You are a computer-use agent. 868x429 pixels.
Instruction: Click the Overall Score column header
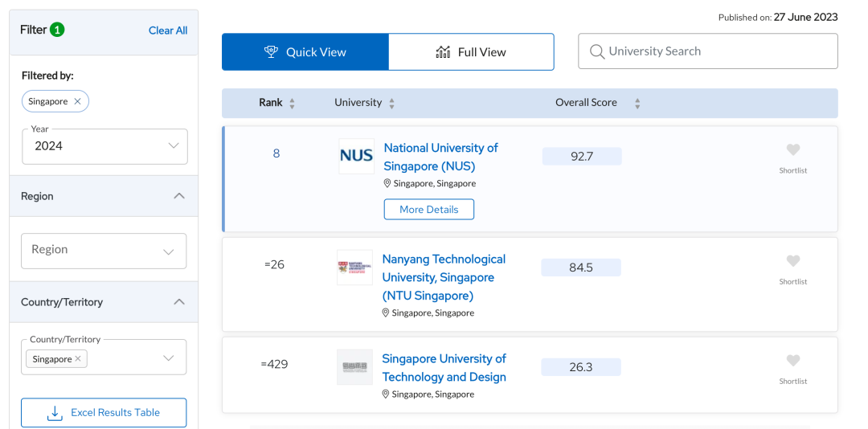point(586,102)
